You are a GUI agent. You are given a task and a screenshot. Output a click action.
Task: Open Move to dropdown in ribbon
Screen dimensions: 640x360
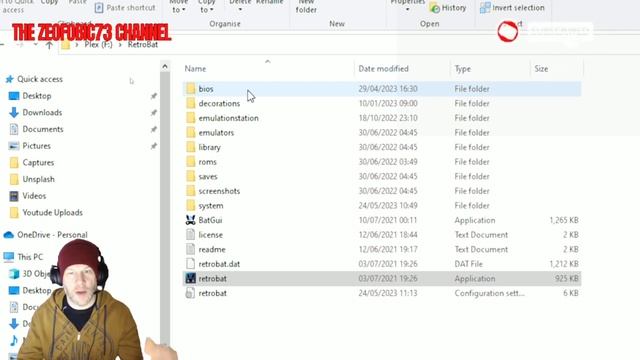pyautogui.click(x=178, y=6)
